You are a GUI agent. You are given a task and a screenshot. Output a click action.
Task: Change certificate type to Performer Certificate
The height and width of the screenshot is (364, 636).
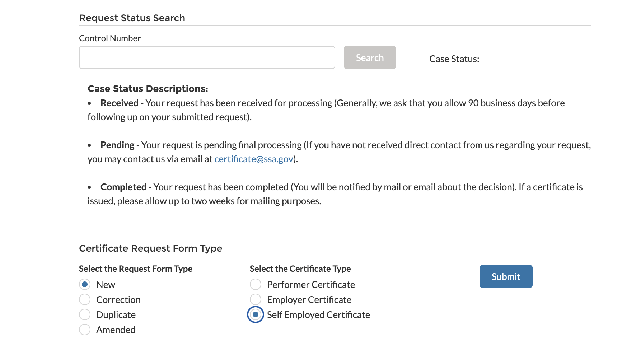(x=255, y=284)
